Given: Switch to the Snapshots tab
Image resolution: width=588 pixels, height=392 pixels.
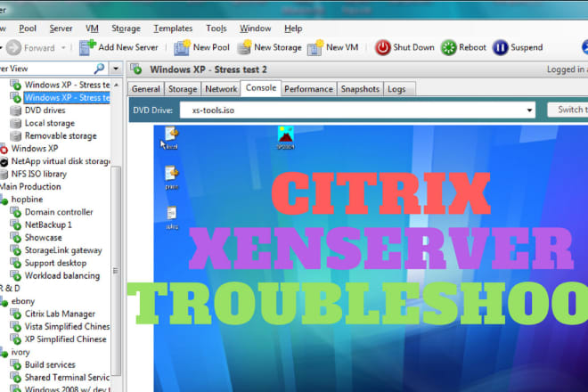Looking at the screenshot, I should click(x=360, y=89).
